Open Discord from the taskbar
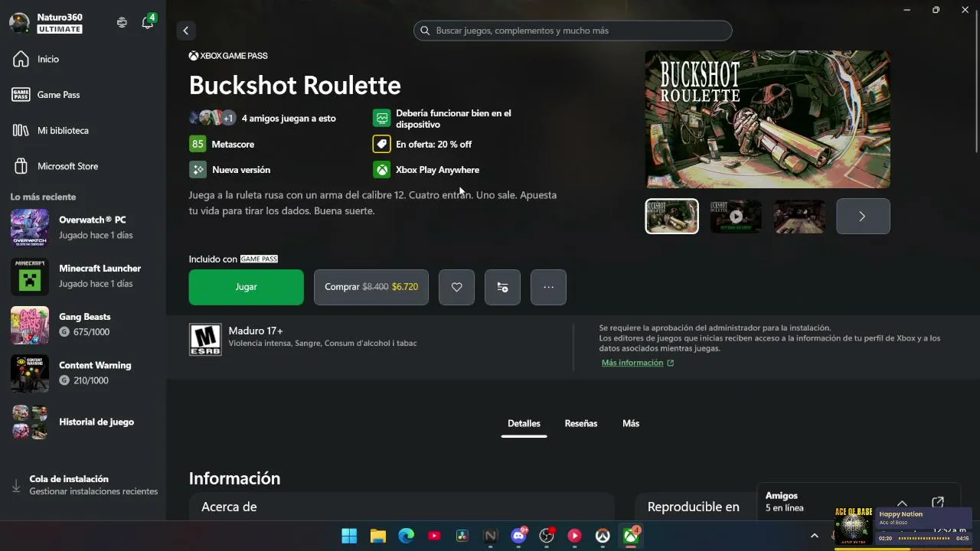The height and width of the screenshot is (551, 980). [518, 536]
